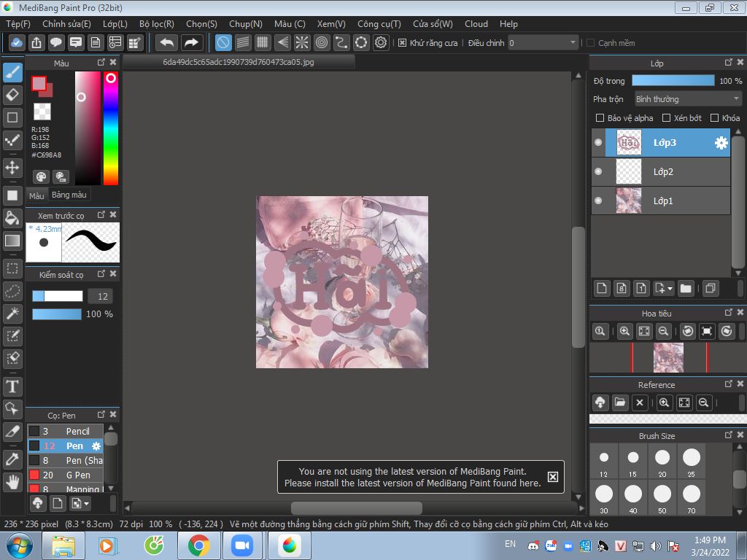Create a new layer folder

[x=686, y=288]
